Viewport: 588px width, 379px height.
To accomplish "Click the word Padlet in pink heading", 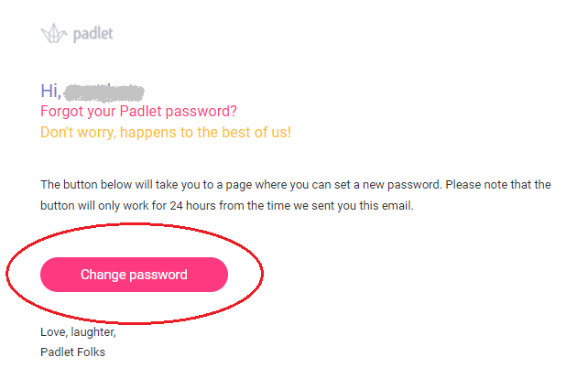I will (x=141, y=112).
